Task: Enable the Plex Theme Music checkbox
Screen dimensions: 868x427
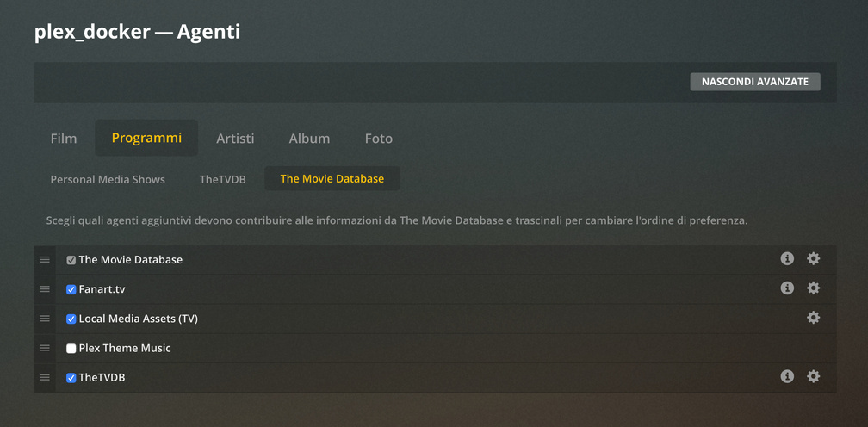Action: (x=71, y=349)
